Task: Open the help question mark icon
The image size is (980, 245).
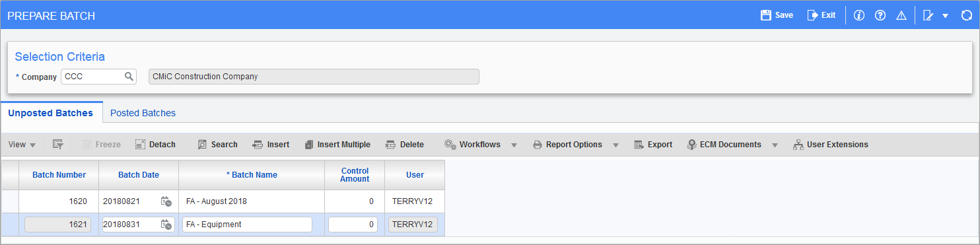Action: click(x=880, y=15)
